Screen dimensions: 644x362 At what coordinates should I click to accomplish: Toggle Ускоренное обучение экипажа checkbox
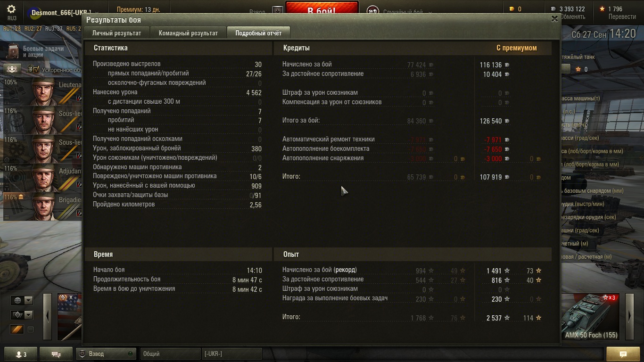coord(36,70)
